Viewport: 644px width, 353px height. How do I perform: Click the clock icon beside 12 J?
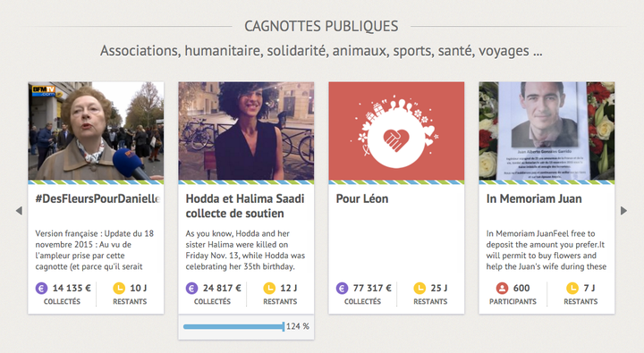click(269, 288)
